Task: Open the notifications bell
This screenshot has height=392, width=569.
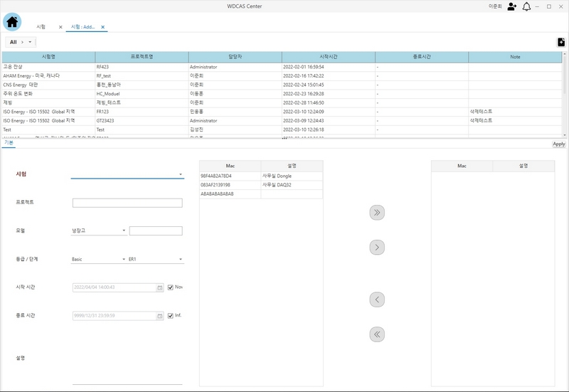Action: (526, 6)
